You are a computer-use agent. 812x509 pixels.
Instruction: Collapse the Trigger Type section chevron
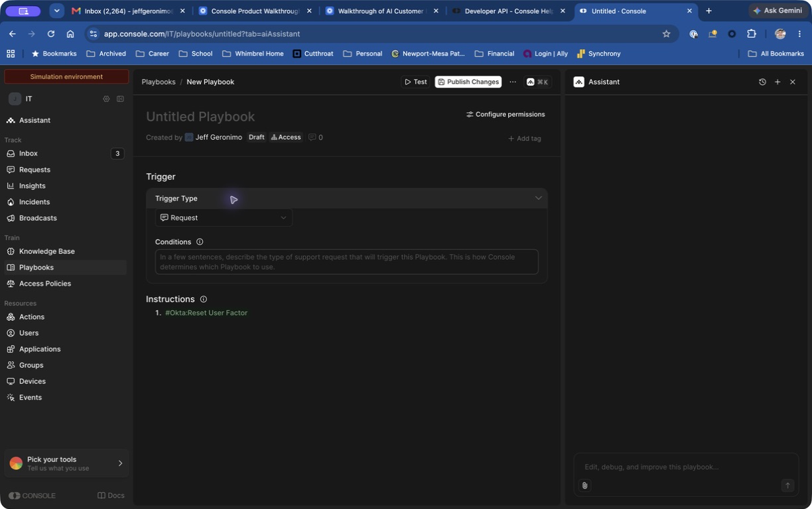click(x=538, y=198)
